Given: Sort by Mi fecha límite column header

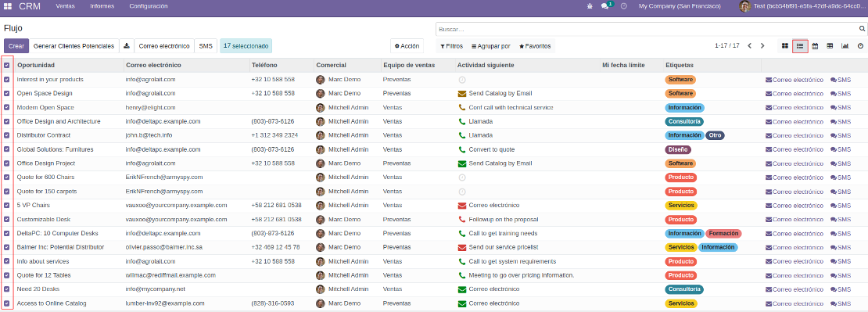Looking at the screenshot, I should click(x=623, y=65).
